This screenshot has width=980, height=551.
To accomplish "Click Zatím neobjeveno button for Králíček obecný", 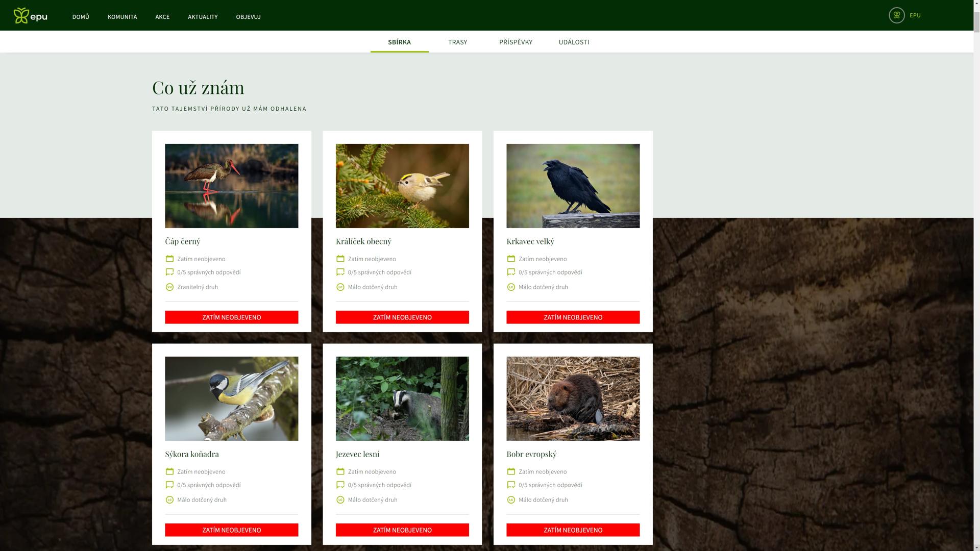I will [402, 317].
